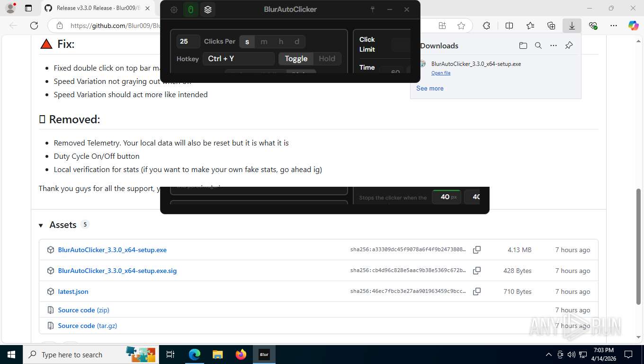Switch hotkey mode to Hold

(x=327, y=59)
